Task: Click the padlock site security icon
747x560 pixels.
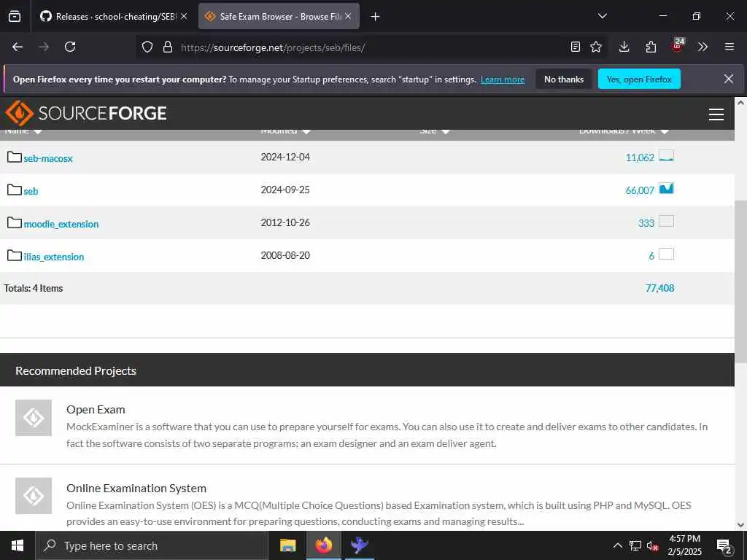Action: point(167,47)
